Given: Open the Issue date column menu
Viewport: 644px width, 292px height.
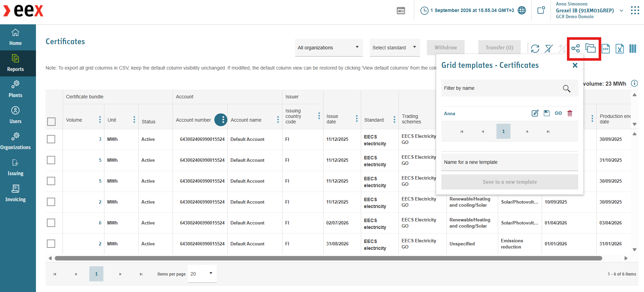Looking at the screenshot, I should pyautogui.click(x=357, y=119).
